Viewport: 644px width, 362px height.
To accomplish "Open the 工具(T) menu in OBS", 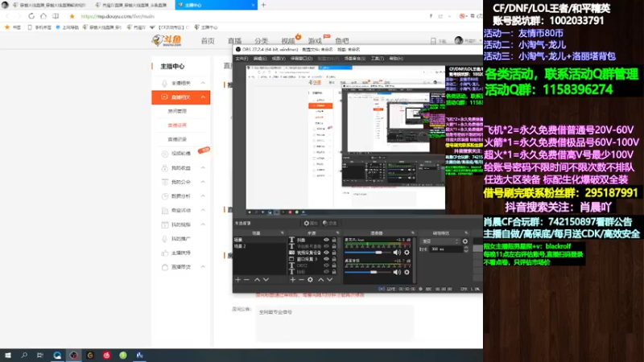I will point(378,59).
